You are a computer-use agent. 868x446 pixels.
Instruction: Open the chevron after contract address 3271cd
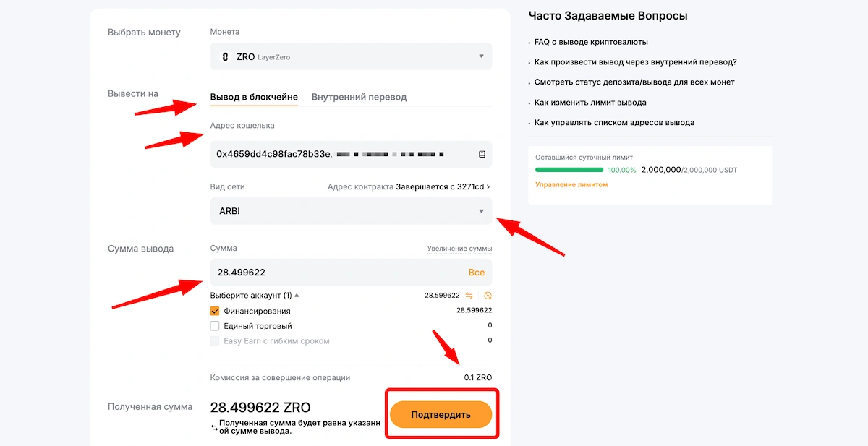click(489, 186)
